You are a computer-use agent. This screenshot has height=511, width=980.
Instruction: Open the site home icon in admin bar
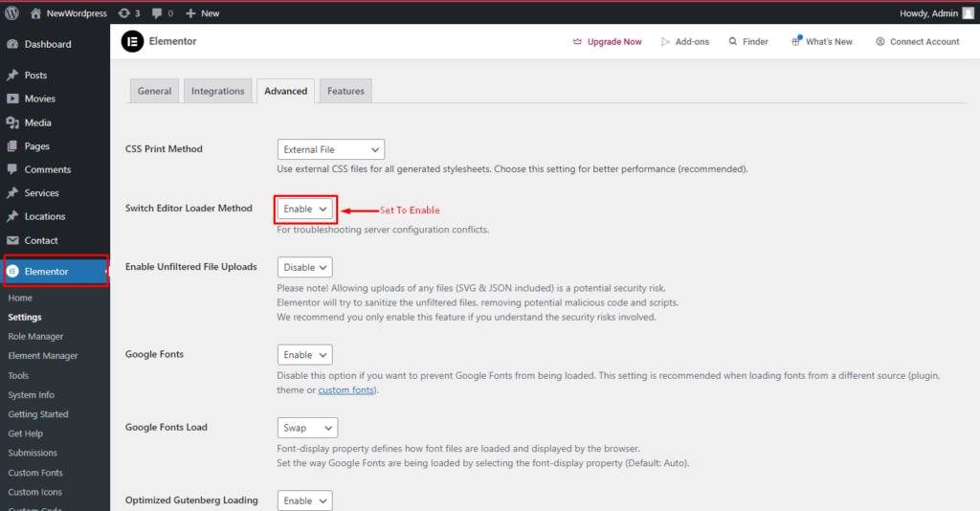(x=35, y=13)
